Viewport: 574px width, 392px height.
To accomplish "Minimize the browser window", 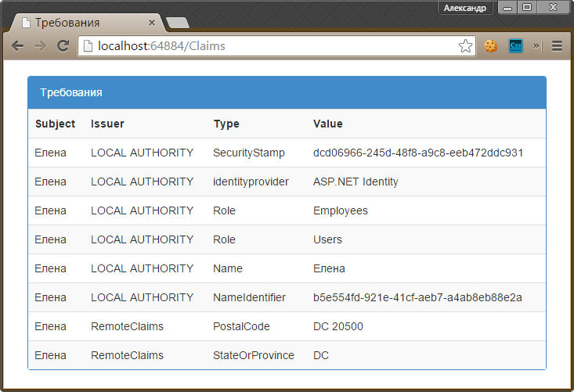I will point(507,8).
